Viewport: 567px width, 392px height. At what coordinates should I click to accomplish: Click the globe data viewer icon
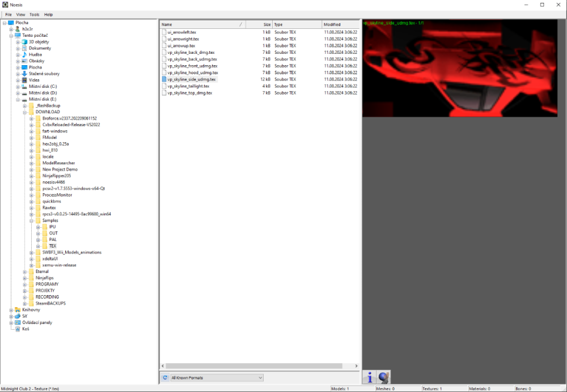coord(383,377)
